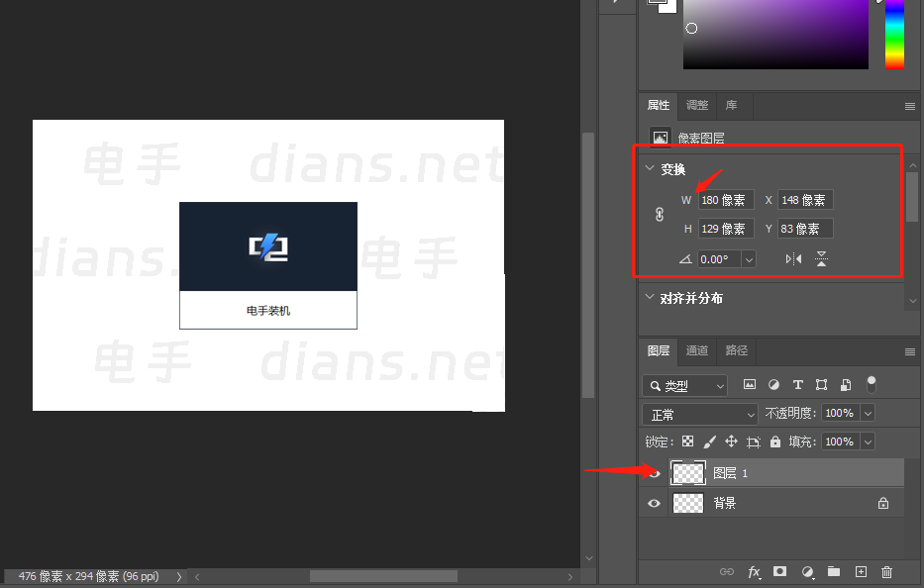Open the 正常 blend mode dropdown
Image resolution: width=924 pixels, height=588 pixels.
pos(699,413)
